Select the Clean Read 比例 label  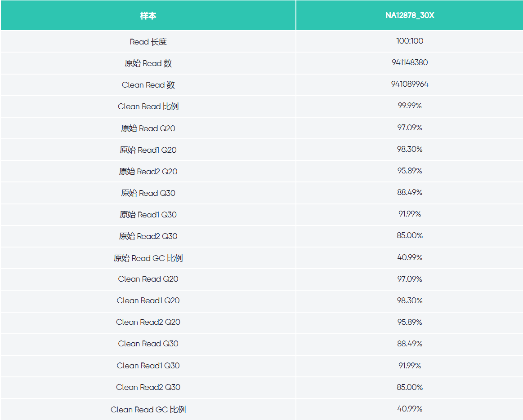pyautogui.click(x=148, y=106)
